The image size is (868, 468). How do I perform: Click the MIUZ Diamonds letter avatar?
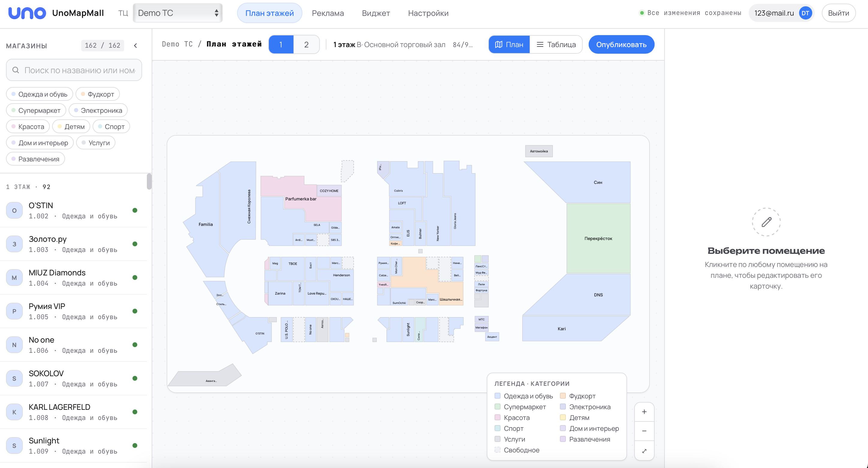pos(14,277)
